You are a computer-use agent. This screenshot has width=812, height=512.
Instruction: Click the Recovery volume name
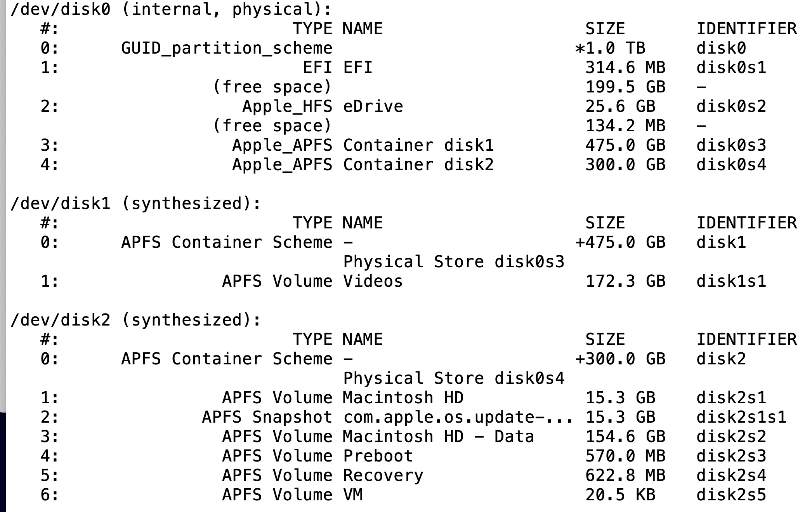point(383,476)
